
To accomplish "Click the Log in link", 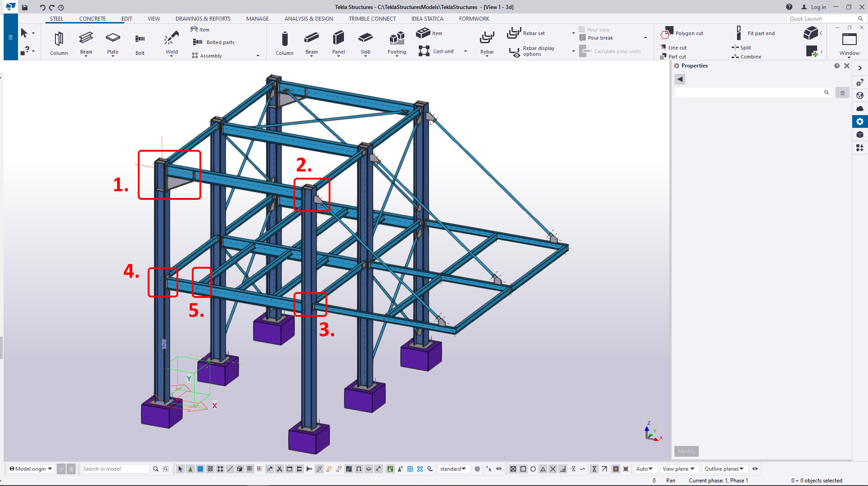I will 818,7.
